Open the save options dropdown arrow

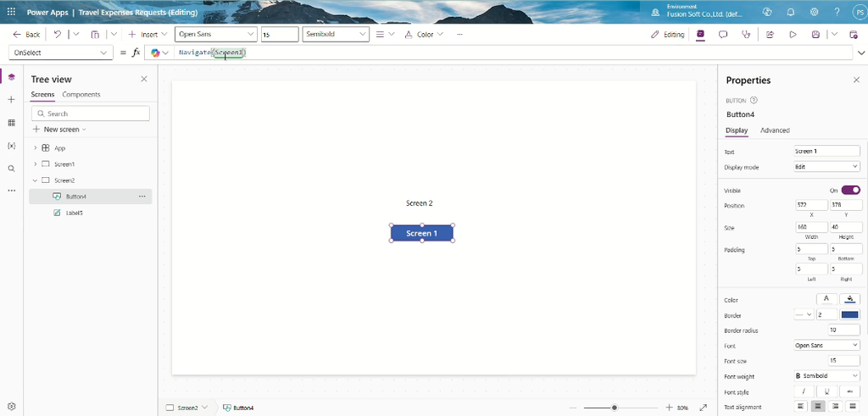(835, 34)
